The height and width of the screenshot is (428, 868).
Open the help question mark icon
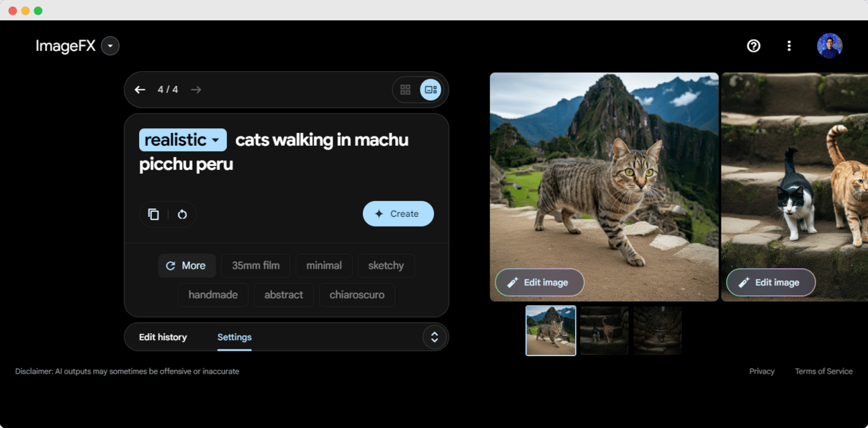point(754,46)
